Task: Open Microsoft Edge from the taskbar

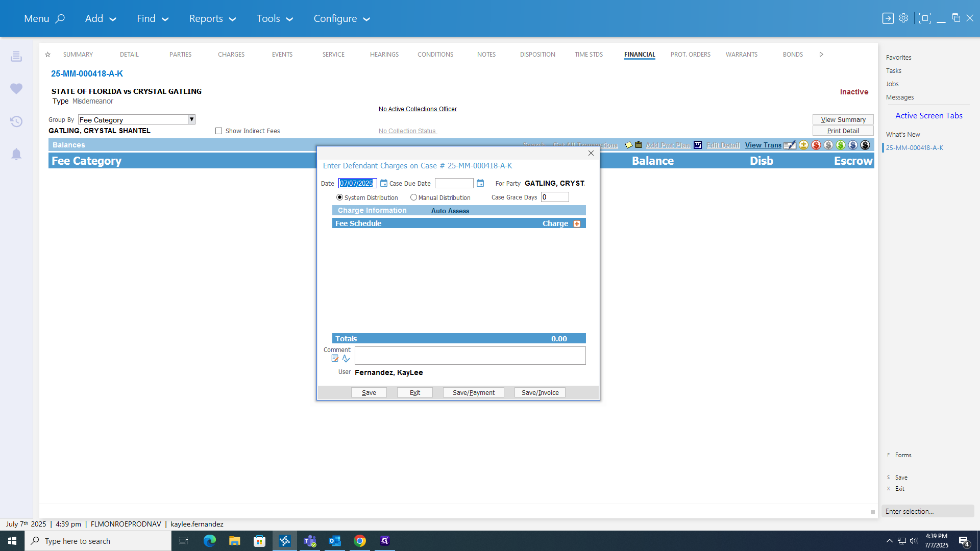Action: (x=209, y=541)
